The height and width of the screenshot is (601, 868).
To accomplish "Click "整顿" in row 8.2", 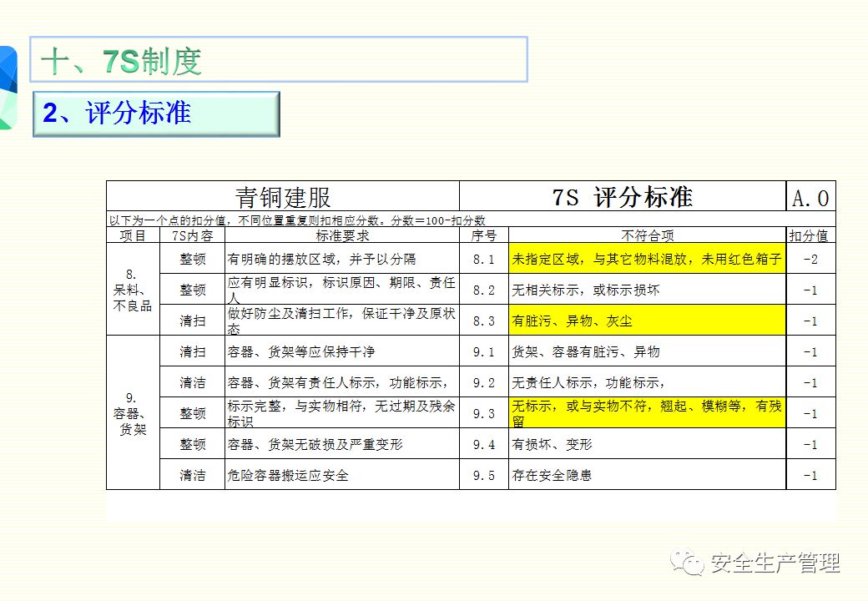I will coord(192,290).
